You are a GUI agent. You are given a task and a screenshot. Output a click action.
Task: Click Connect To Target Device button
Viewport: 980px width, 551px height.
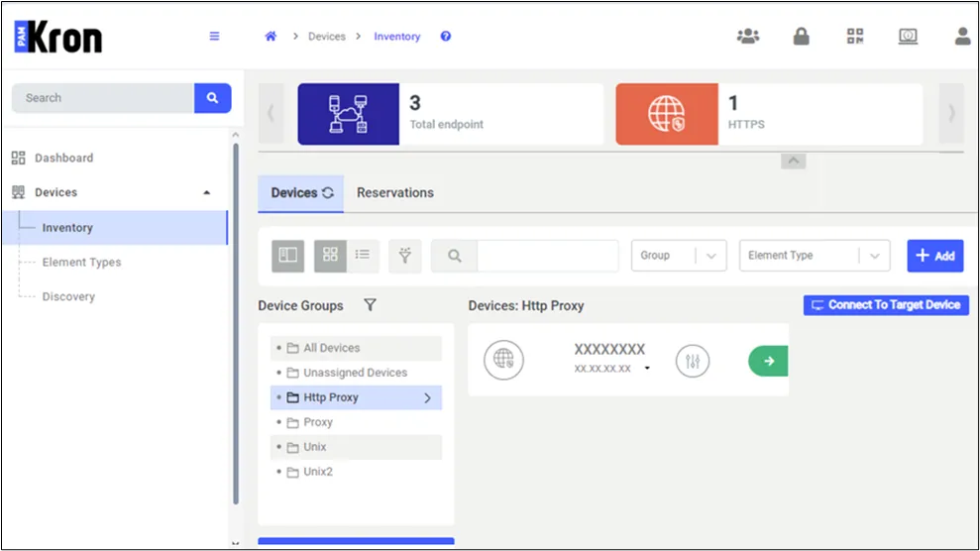point(886,305)
